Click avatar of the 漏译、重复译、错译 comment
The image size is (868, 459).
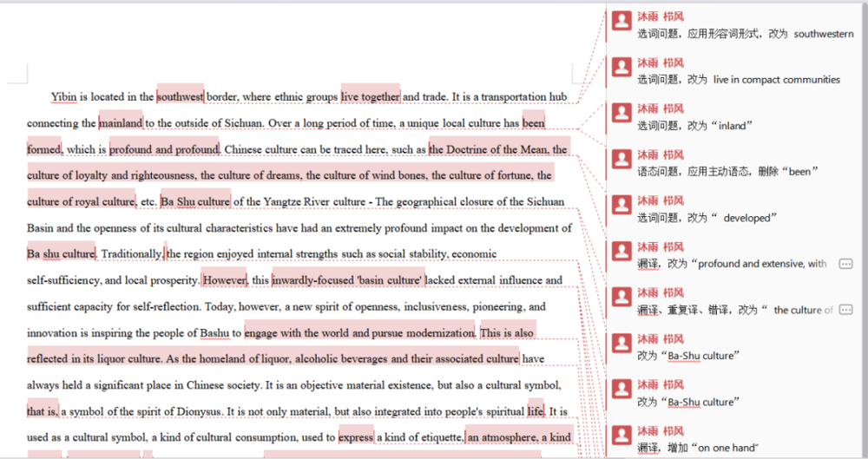click(x=621, y=298)
